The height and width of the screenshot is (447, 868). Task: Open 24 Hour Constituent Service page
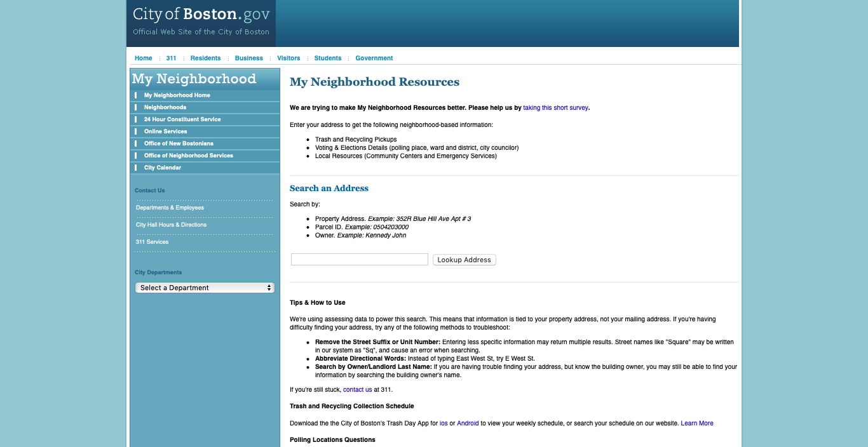[x=183, y=119]
